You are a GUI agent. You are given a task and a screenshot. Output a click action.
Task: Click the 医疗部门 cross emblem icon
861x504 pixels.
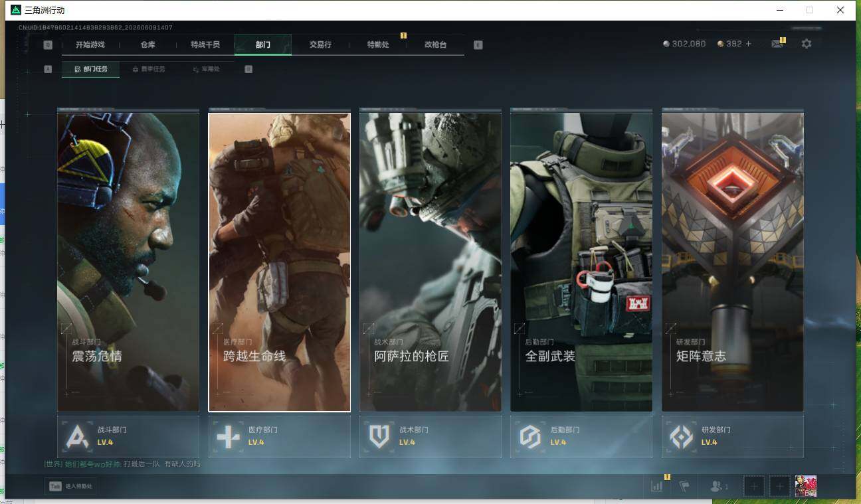click(x=228, y=436)
